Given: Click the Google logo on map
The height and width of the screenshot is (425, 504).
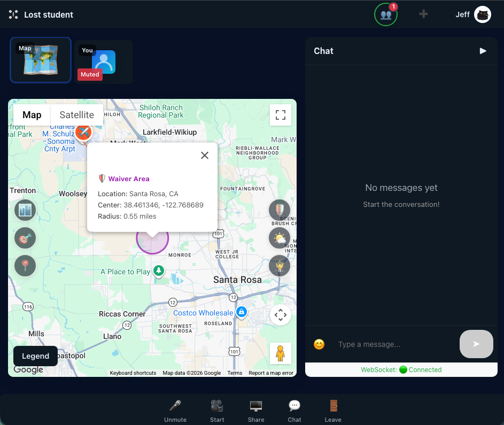Looking at the screenshot, I should (x=28, y=370).
